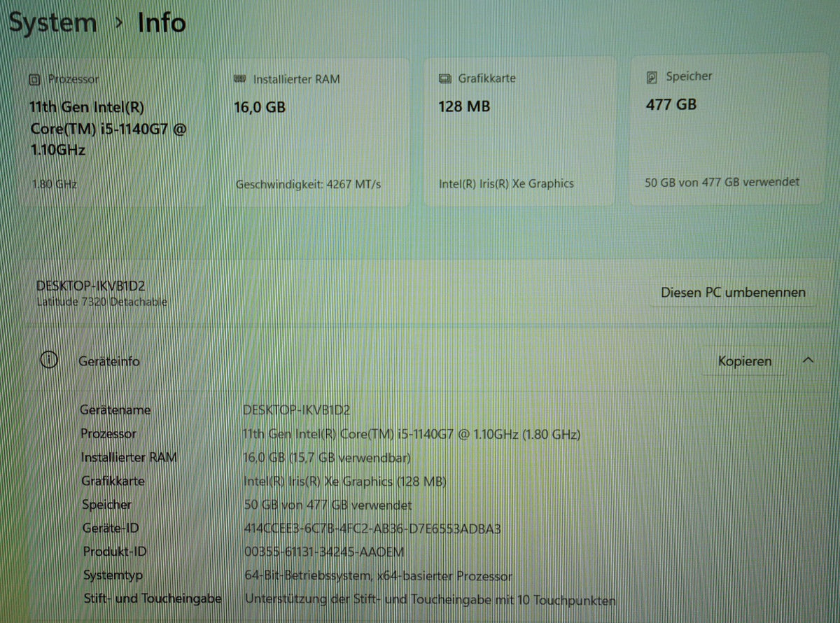Screen dimensions: 840x623
Task: Select the 128 MB Grafikkarte value
Action: tap(464, 106)
